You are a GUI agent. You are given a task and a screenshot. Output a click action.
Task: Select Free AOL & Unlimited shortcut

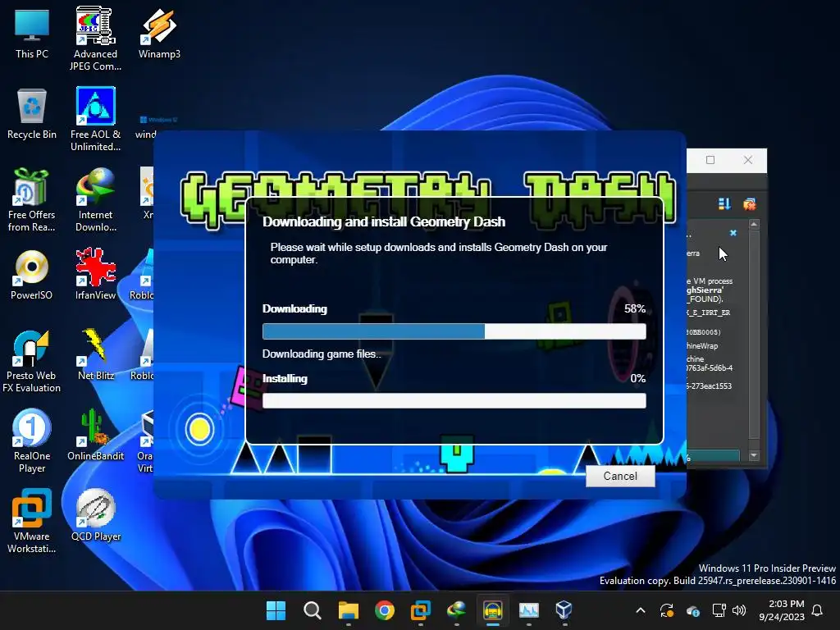pyautogui.click(x=95, y=119)
